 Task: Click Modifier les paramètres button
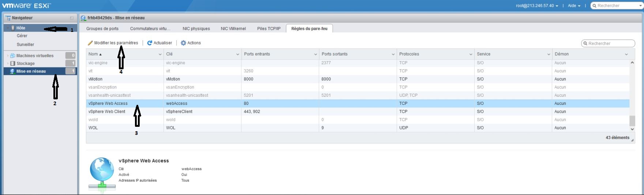point(113,43)
